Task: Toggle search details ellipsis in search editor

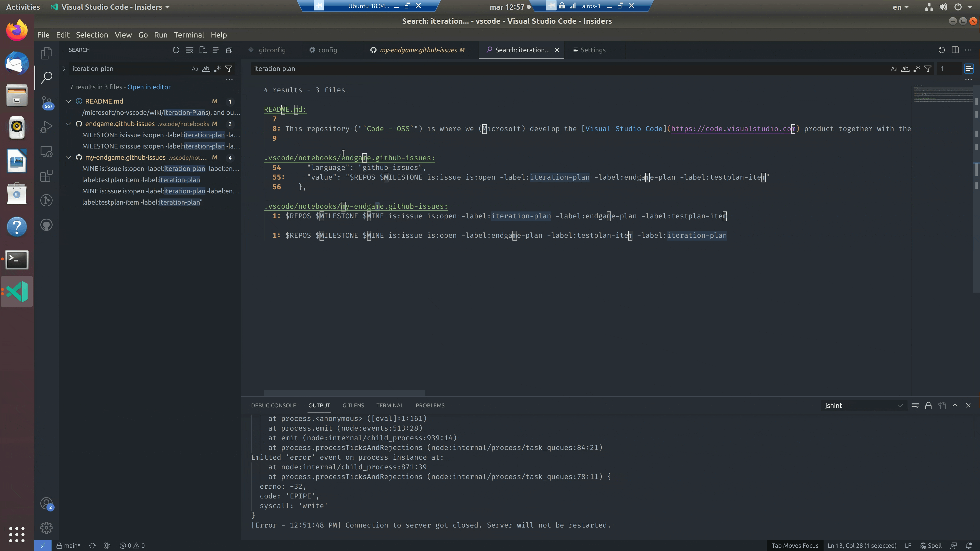Action: point(969,80)
